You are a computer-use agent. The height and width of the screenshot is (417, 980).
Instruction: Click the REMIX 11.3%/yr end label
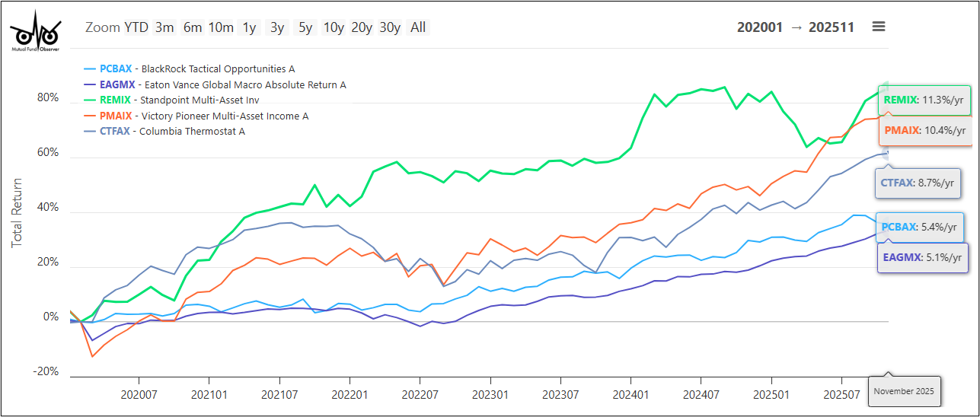[x=924, y=100]
